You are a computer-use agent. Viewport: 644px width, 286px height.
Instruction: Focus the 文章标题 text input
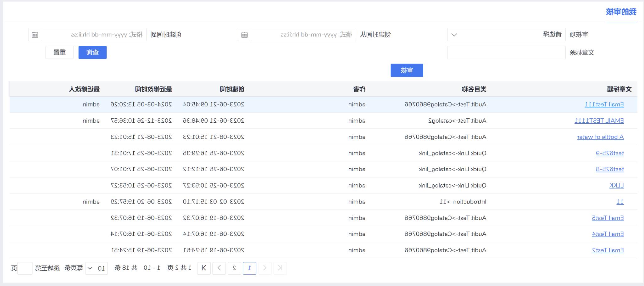point(506,53)
